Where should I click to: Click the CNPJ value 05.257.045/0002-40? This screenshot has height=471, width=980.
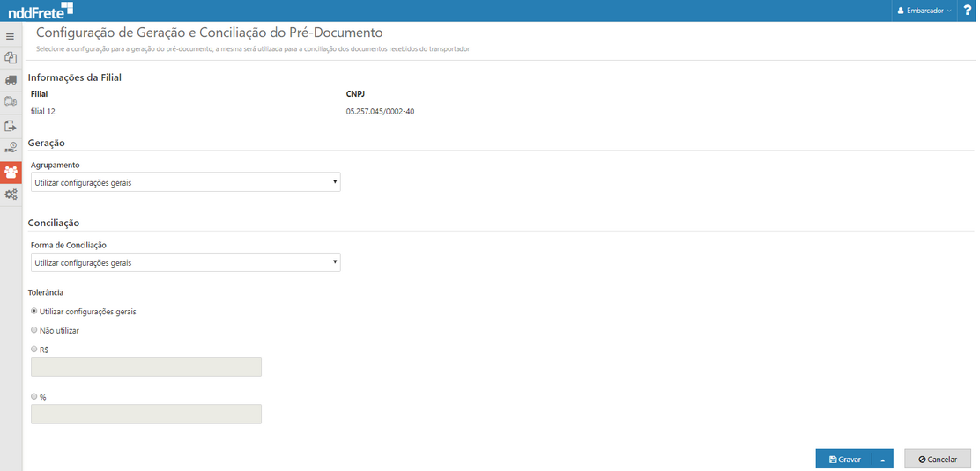tap(380, 112)
